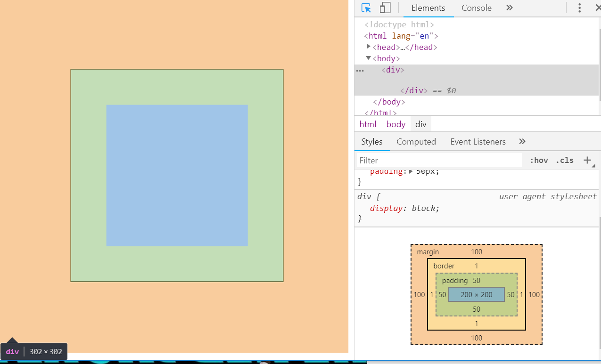Image resolution: width=601 pixels, height=364 pixels.
Task: Toggle the device toolbar icon
Action: point(385,8)
